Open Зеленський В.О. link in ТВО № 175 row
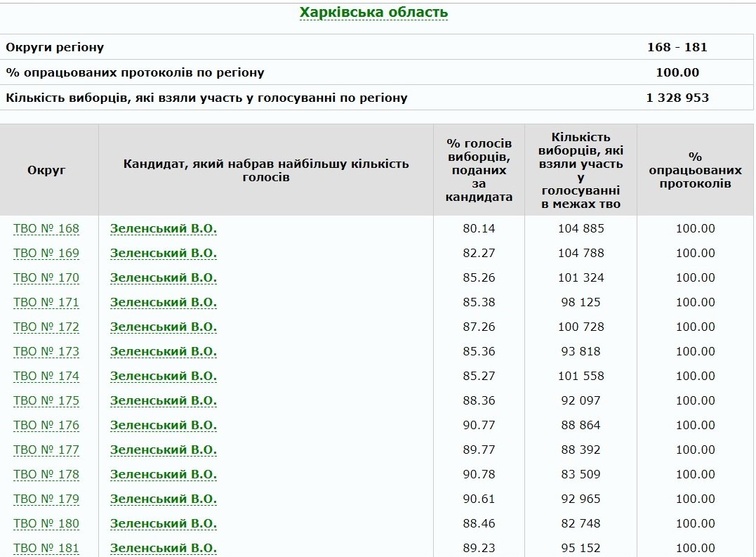 164,401
